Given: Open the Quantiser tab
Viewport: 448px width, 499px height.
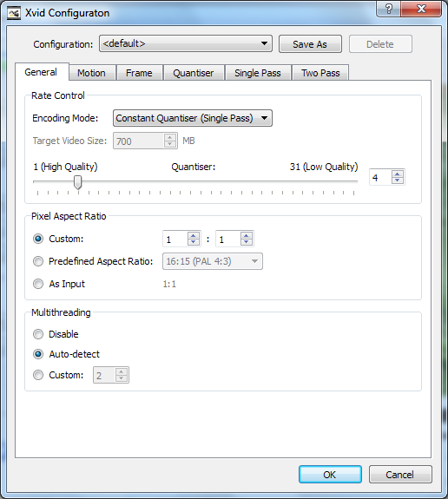Looking at the screenshot, I should click(x=194, y=73).
